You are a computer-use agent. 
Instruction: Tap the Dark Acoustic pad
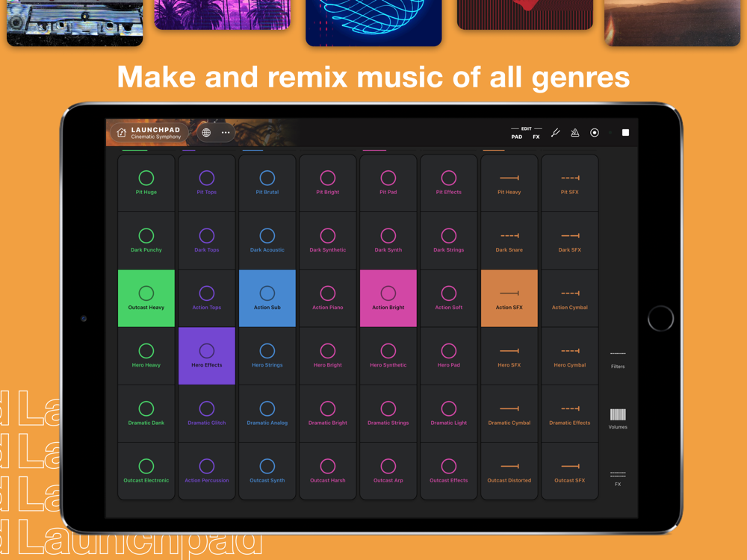267,240
